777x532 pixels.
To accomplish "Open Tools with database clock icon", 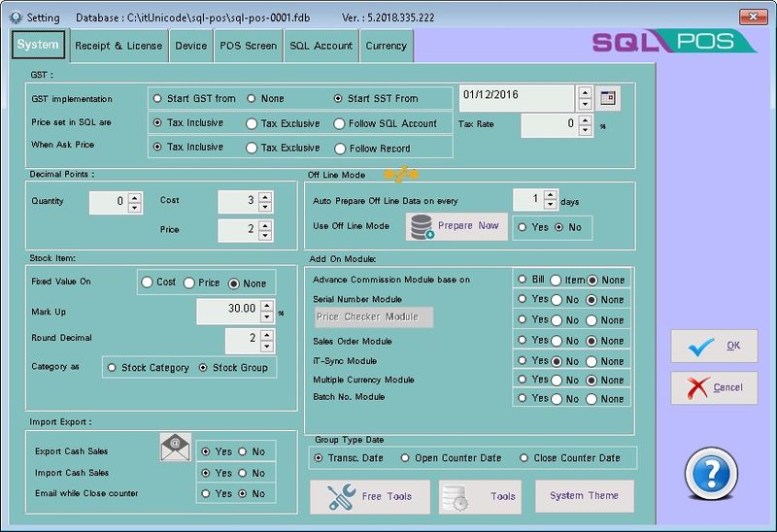I will click(480, 496).
